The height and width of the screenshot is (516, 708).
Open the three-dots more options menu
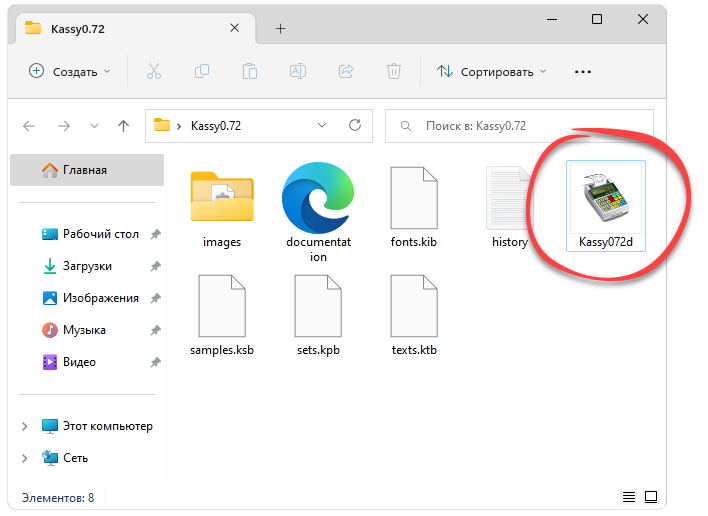(x=582, y=72)
